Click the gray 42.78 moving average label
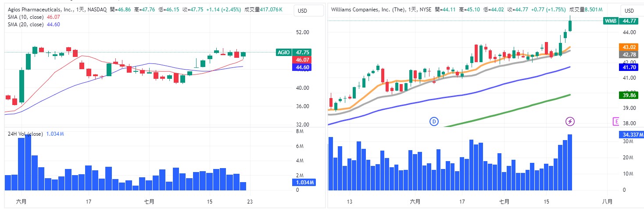Screen dimensions: 644x211 click(x=629, y=54)
